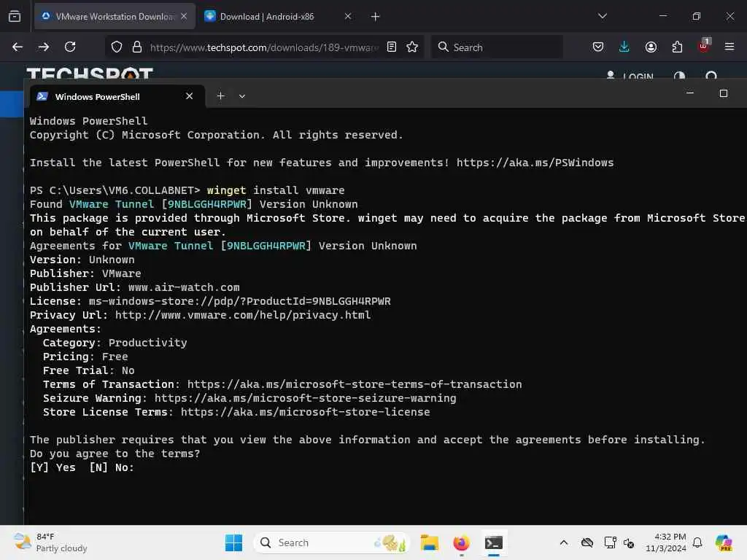Screen dimensions: 747x560
Task: Open the Windows Start menu
Action: [233, 542]
